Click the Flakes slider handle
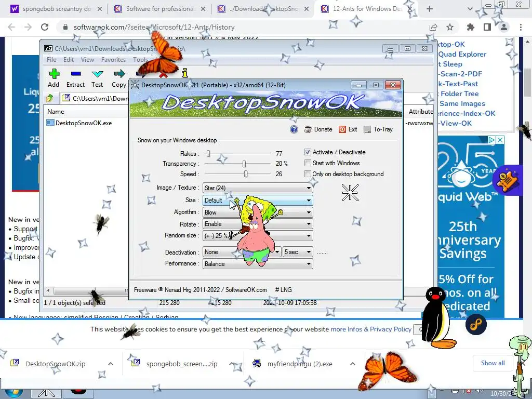This screenshot has width=532, height=399. (x=208, y=153)
